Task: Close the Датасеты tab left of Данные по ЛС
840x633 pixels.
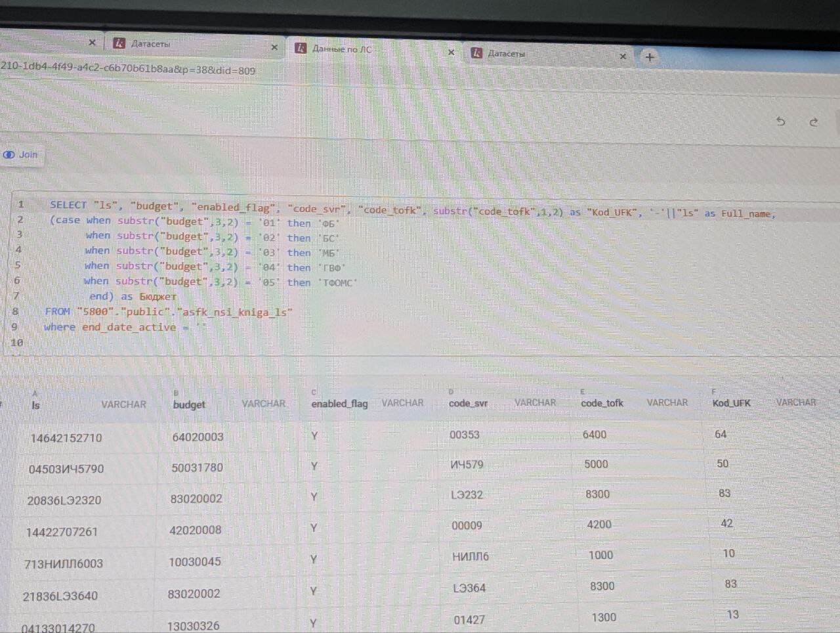Action: (274, 47)
